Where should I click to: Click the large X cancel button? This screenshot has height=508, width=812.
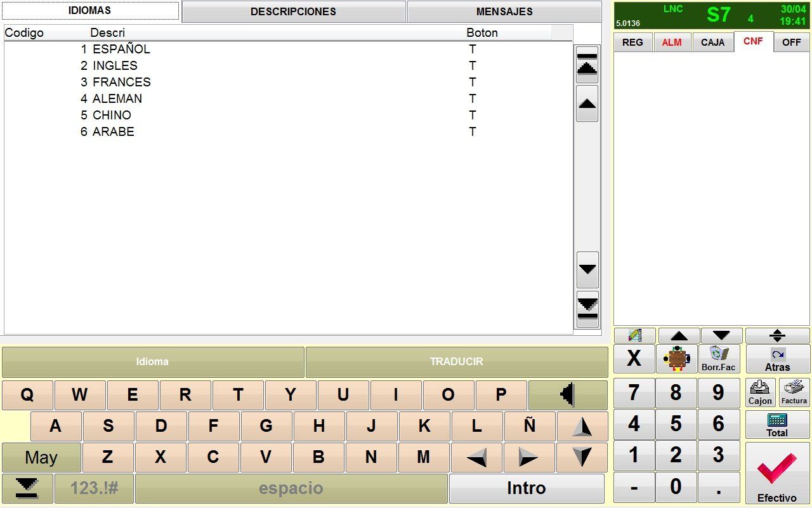pyautogui.click(x=634, y=359)
